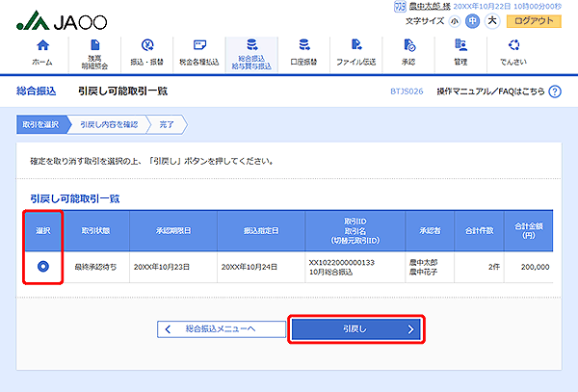The height and width of the screenshot is (392, 578).
Task: Click the 総合振込 page title text
Action: [x=37, y=91]
